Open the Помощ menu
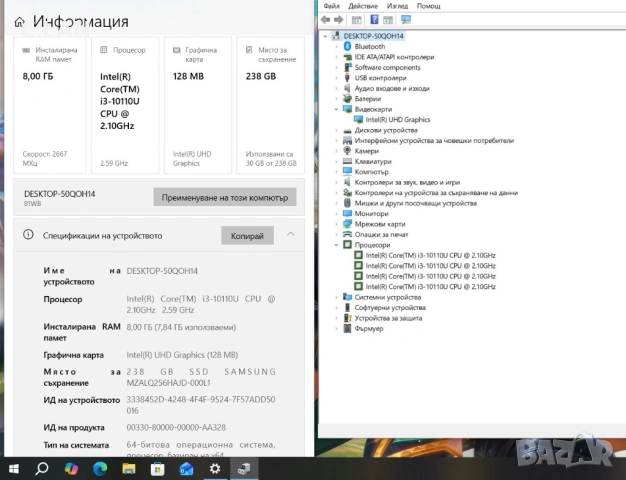Viewport: 626px width, 480px height. 429,6
